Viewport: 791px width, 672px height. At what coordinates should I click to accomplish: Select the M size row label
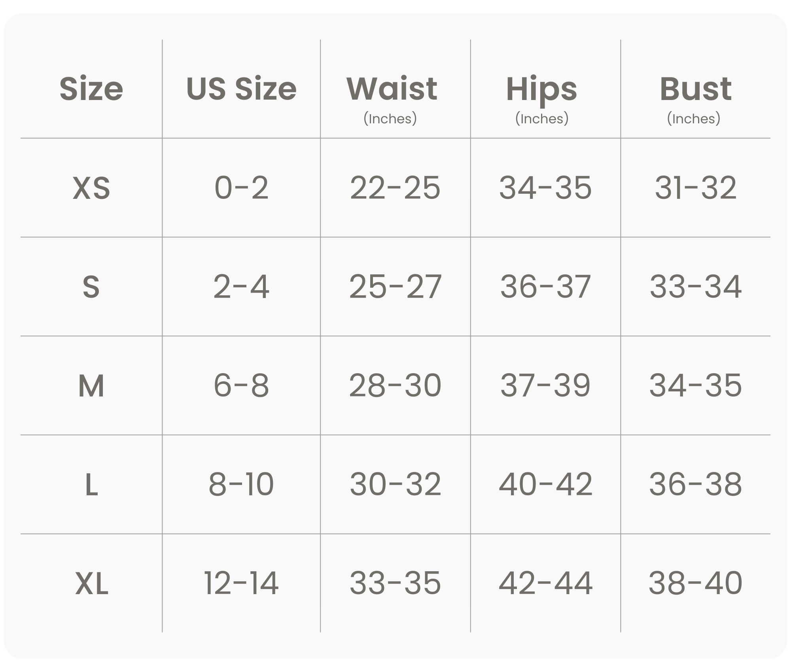pyautogui.click(x=91, y=386)
